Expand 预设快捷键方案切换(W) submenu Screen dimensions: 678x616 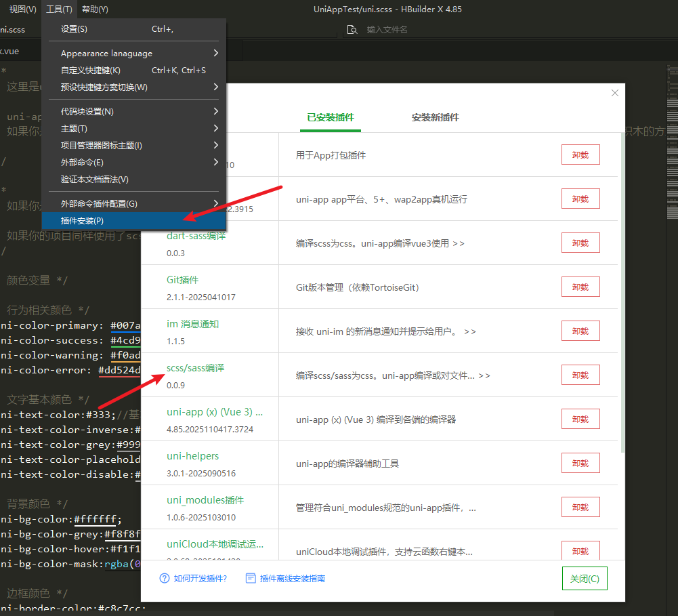133,87
